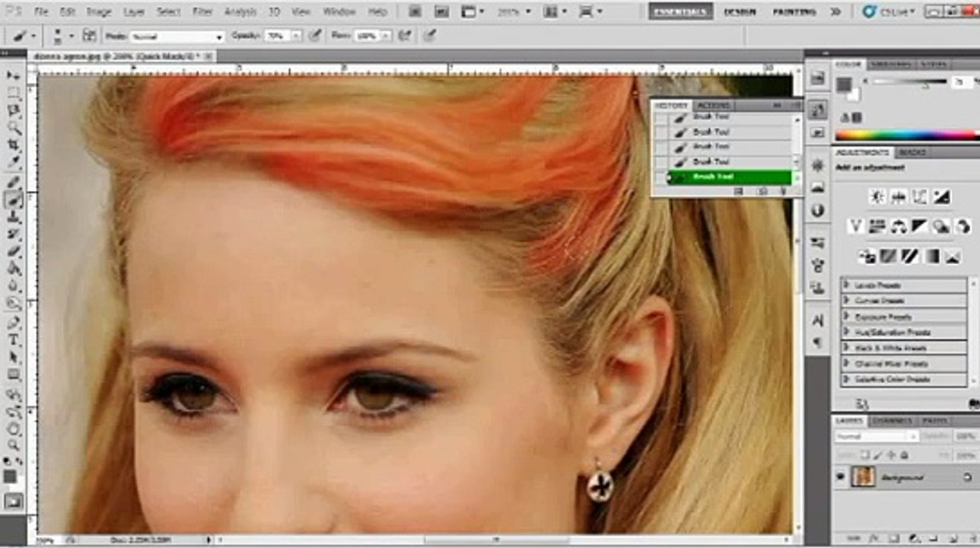Select the Brush tool in toolbox

13,200
